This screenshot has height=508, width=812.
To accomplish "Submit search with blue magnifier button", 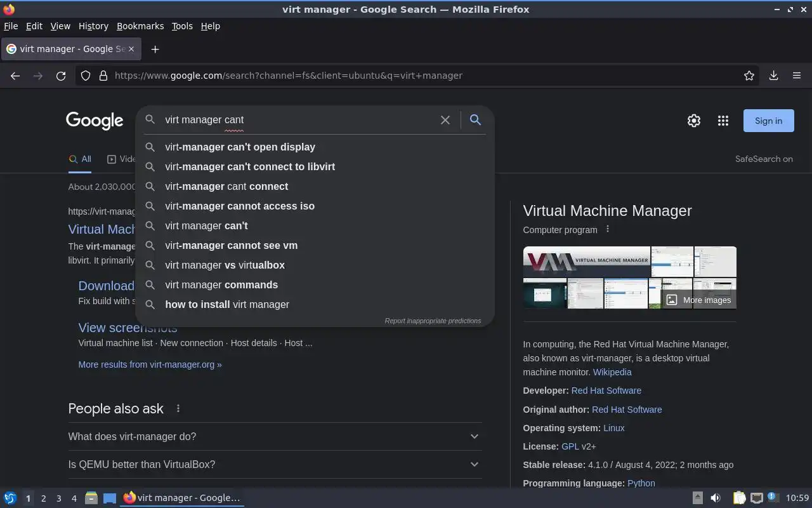I will point(475,119).
